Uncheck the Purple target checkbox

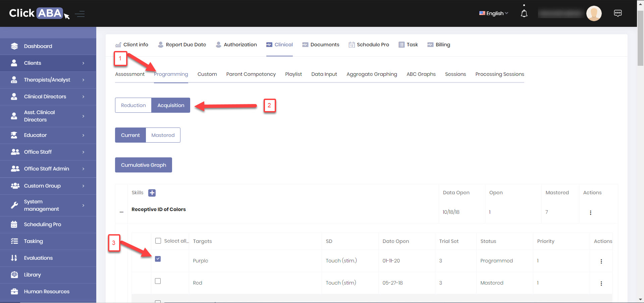click(158, 259)
